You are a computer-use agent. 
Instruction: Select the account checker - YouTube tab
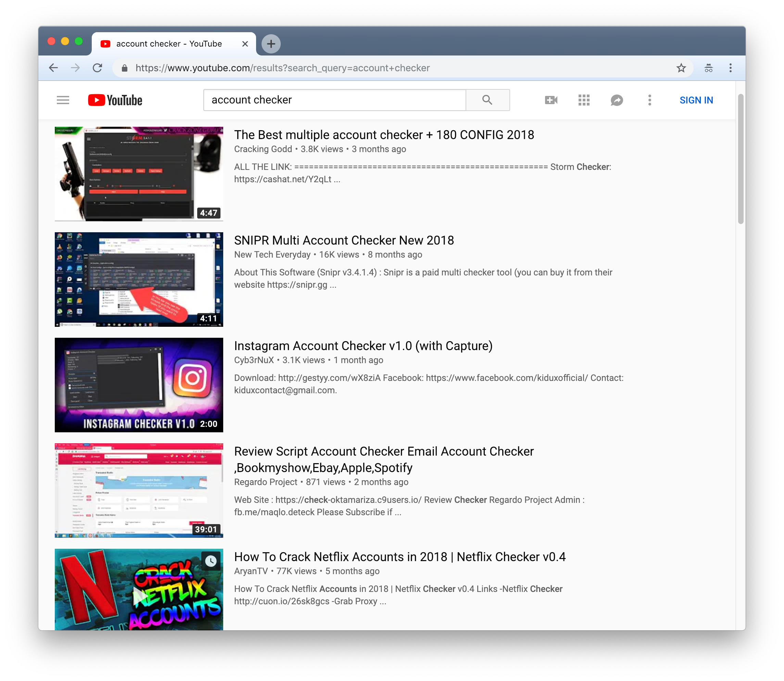174,44
